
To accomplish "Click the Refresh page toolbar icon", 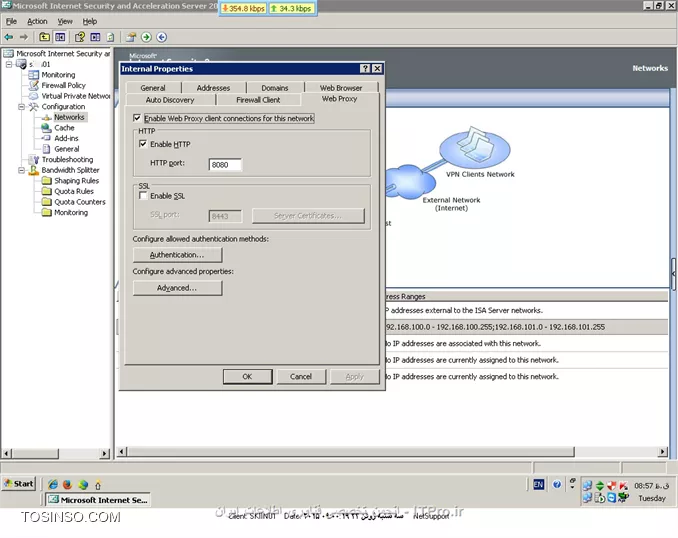I will point(111,37).
